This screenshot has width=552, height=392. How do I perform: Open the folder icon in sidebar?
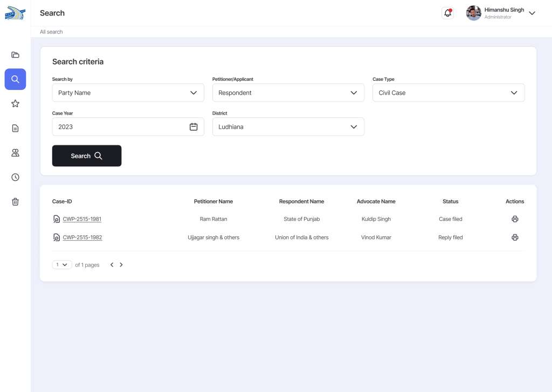tap(15, 55)
